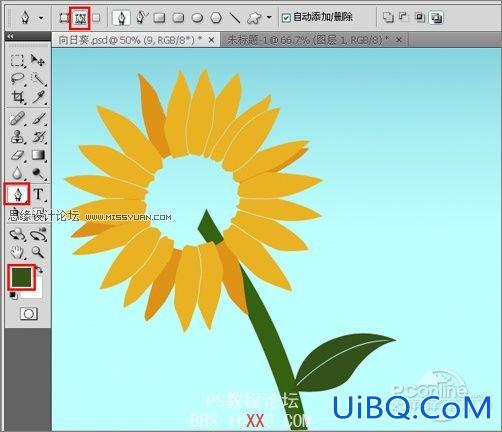
Task: Enable Add to path area mode
Action: pos(388,17)
